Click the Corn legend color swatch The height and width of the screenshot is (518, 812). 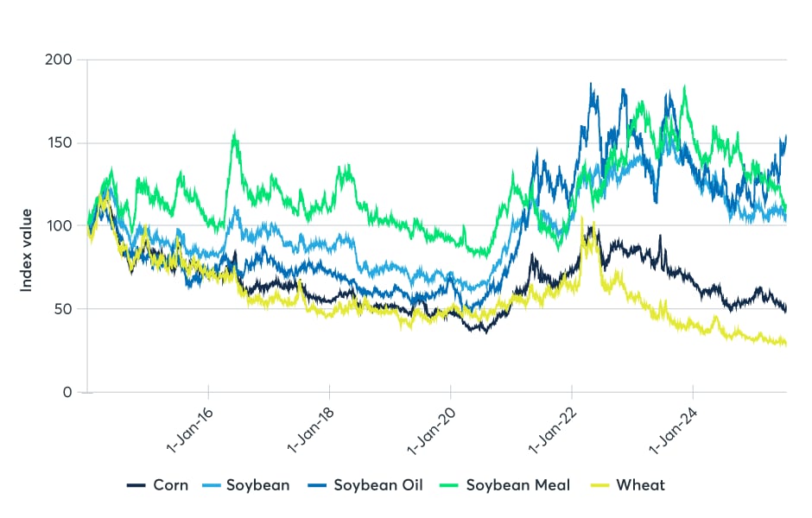(136, 486)
